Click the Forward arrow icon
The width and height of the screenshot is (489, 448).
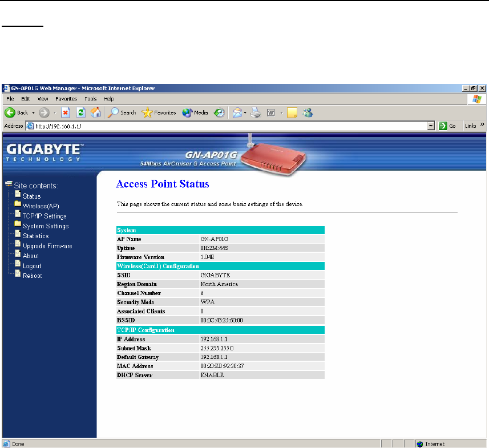pos(45,112)
